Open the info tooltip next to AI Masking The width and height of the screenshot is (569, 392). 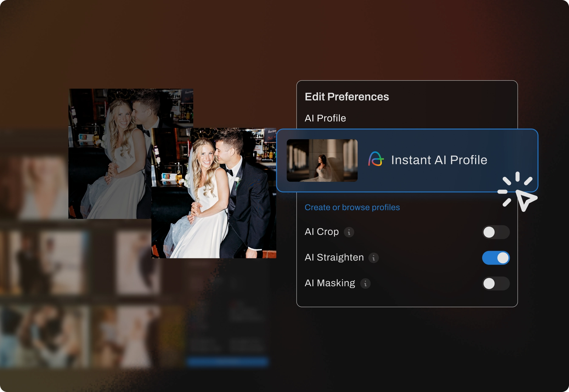click(x=365, y=284)
